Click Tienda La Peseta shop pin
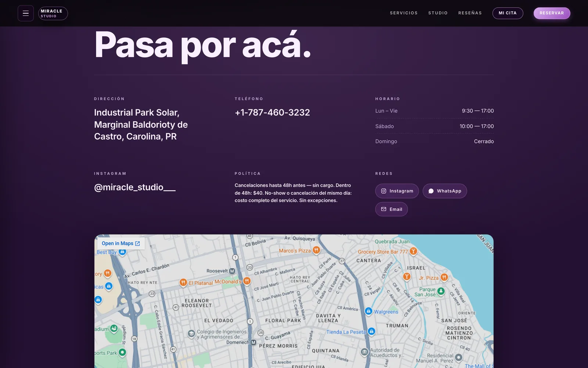The width and height of the screenshot is (588, 368). pyautogui.click(x=372, y=332)
